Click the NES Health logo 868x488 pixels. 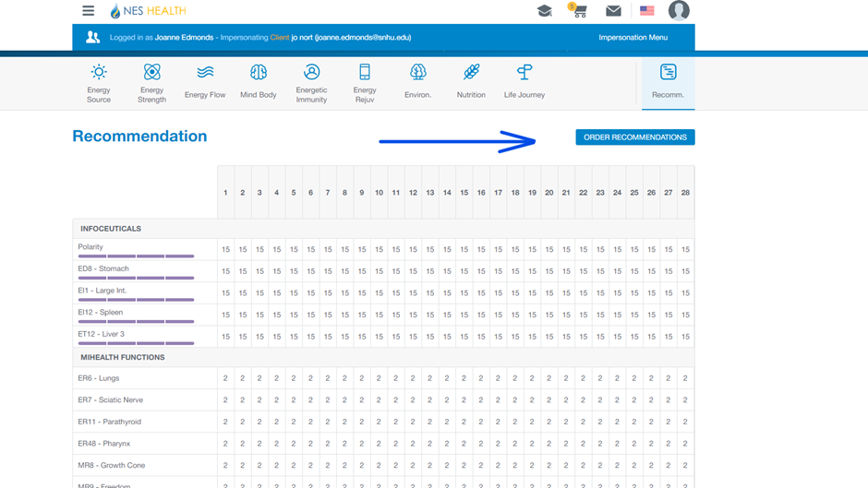[x=148, y=11]
